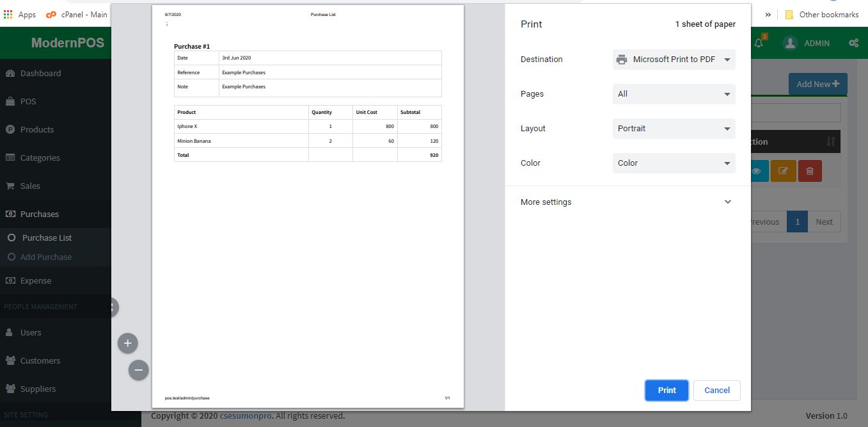The width and height of the screenshot is (868, 427).
Task: Click the Sales cart icon
Action: [10, 186]
